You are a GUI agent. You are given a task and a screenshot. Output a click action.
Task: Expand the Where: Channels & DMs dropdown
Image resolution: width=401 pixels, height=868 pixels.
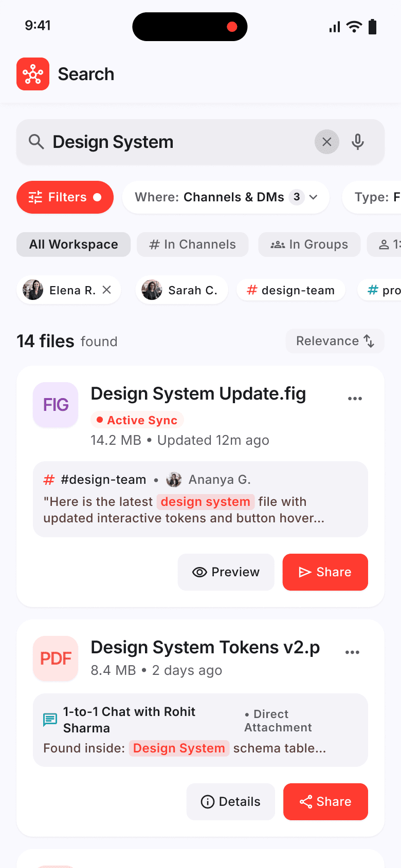[x=226, y=197]
